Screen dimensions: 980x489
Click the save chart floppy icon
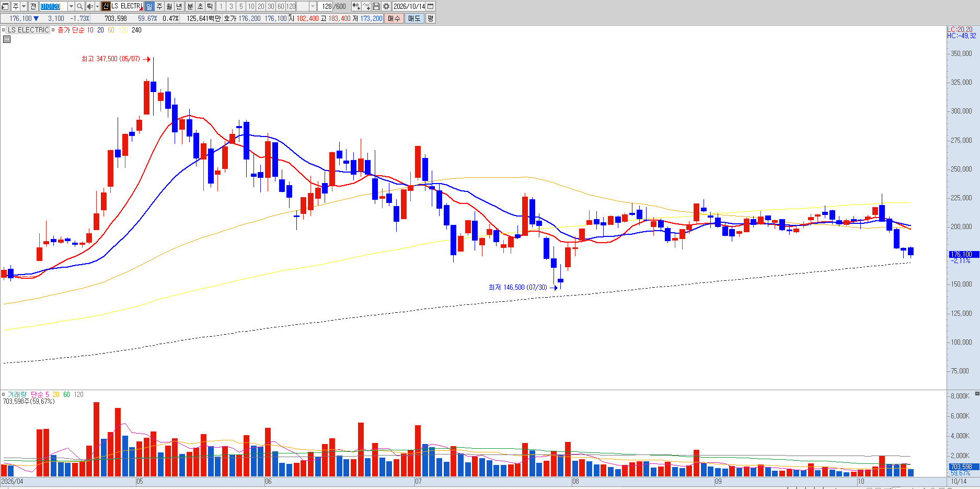click(x=376, y=6)
